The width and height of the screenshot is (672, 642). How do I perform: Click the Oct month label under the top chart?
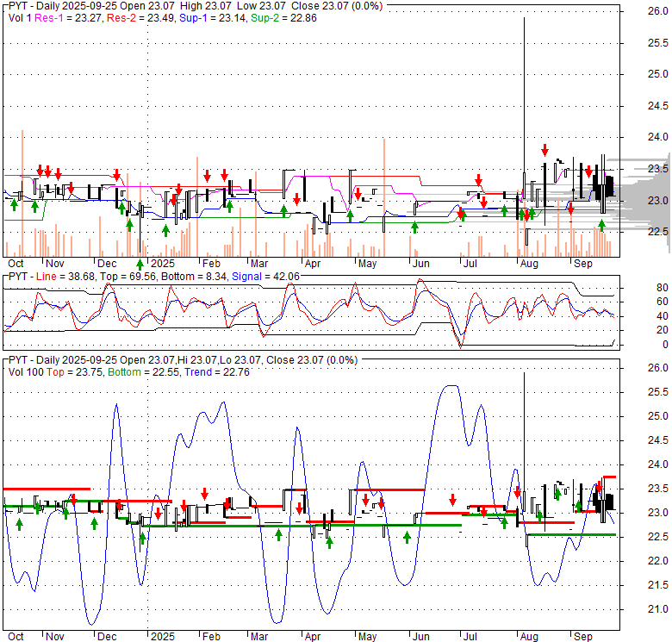click(16, 264)
